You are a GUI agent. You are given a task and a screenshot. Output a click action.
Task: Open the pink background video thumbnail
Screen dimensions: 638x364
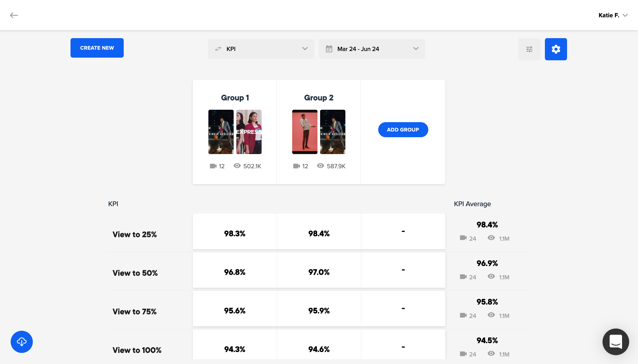click(305, 132)
